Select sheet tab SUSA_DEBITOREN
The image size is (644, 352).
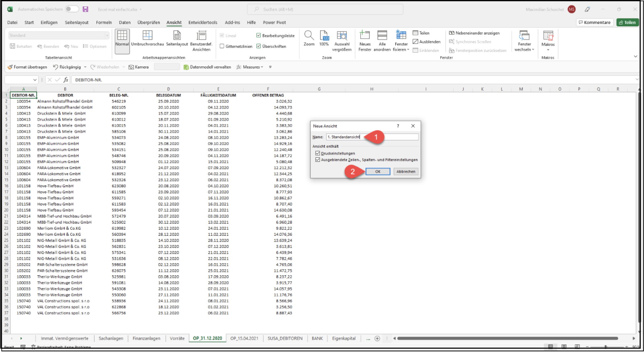(x=285, y=338)
